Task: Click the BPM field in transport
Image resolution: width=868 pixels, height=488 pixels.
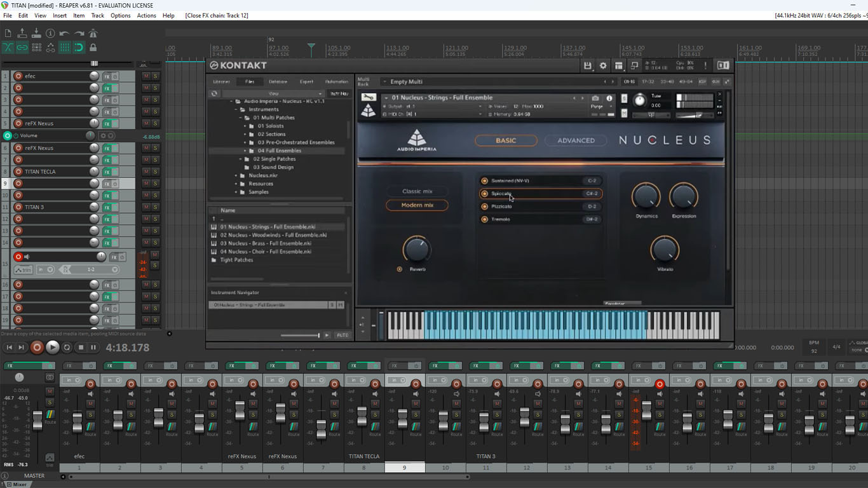Action: pyautogui.click(x=814, y=347)
